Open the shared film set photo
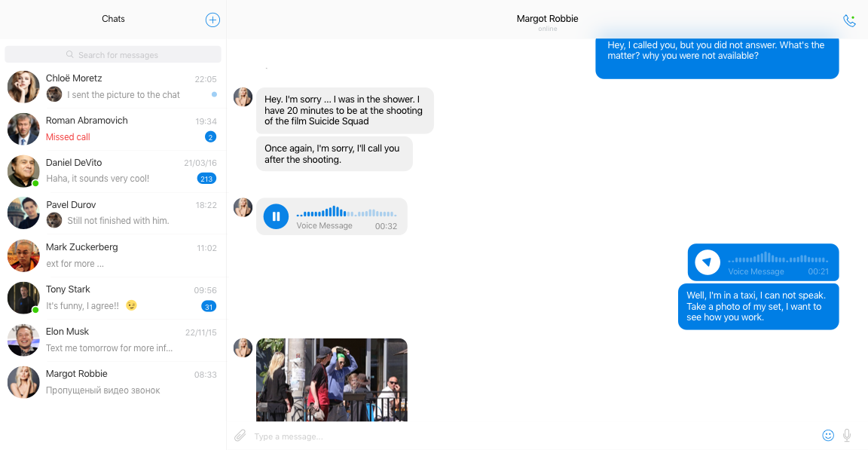Image resolution: width=868 pixels, height=450 pixels. 332,379
